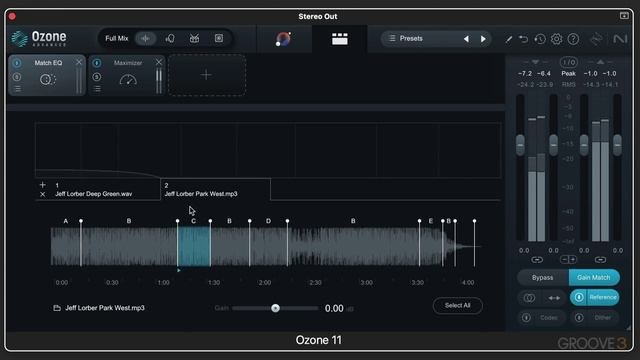The image size is (640, 360).
Task: Add a new module with plus slot
Action: pyautogui.click(x=207, y=75)
